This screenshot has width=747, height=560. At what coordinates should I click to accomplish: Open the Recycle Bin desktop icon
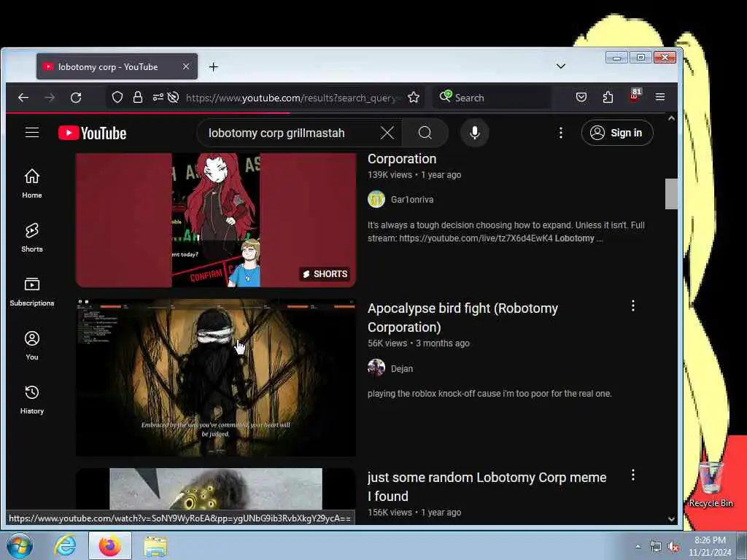(x=711, y=485)
